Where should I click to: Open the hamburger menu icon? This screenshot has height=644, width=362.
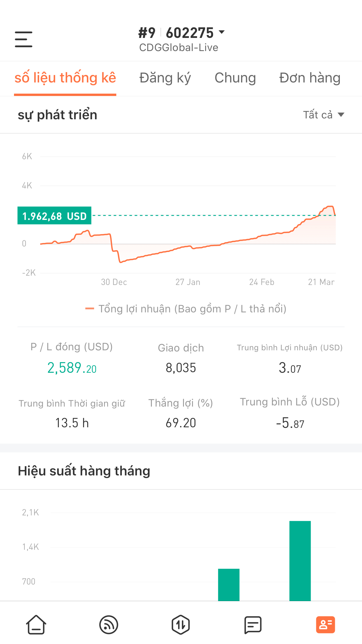pyautogui.click(x=24, y=39)
